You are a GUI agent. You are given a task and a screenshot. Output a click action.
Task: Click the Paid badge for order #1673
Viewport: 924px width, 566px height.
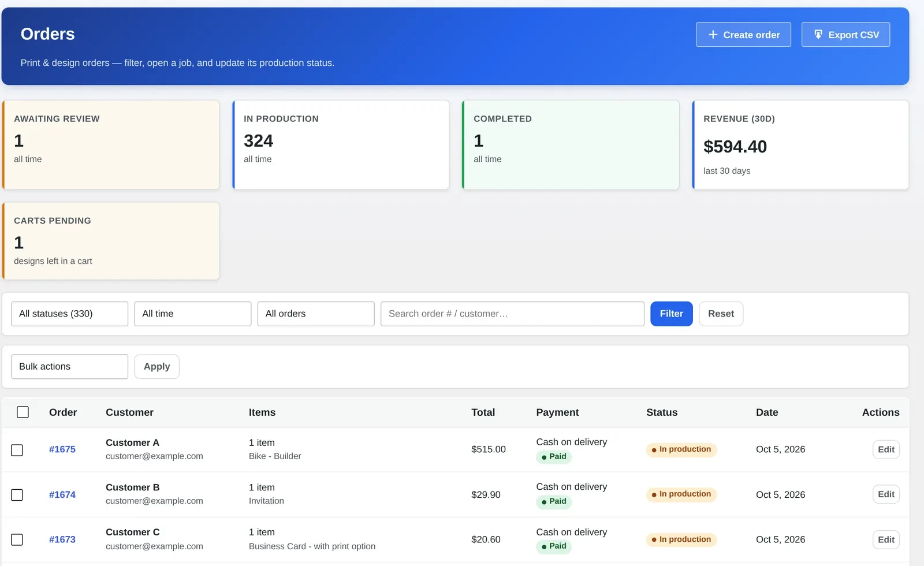coord(554,546)
